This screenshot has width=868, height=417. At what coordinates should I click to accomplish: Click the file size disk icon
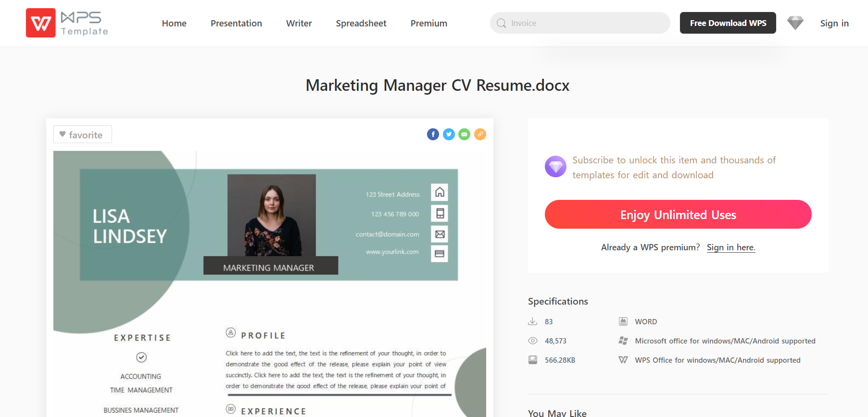(x=532, y=360)
